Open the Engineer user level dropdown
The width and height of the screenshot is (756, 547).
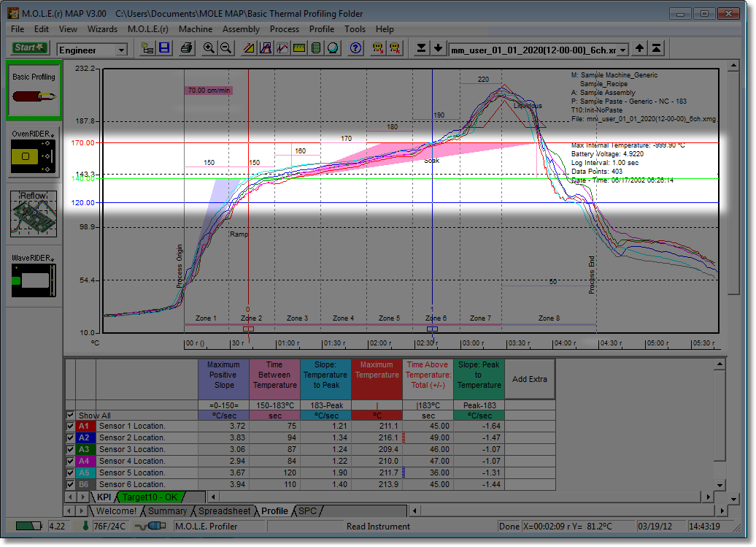tap(121, 50)
